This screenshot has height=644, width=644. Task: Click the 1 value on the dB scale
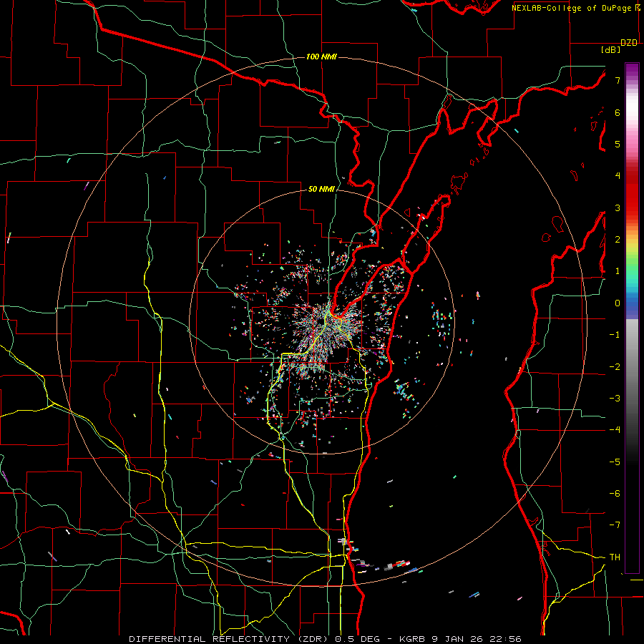tap(618, 271)
